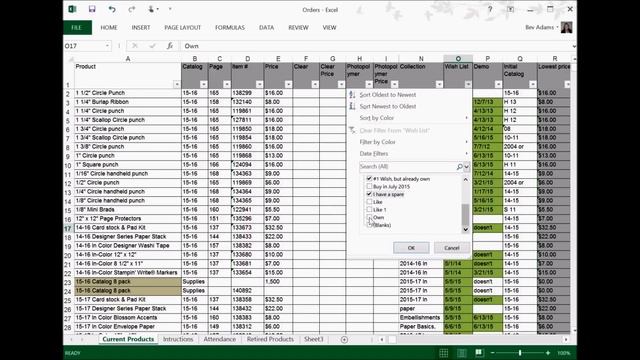
Task: Open the Catalog column filter dropdown
Action: pos(203,84)
